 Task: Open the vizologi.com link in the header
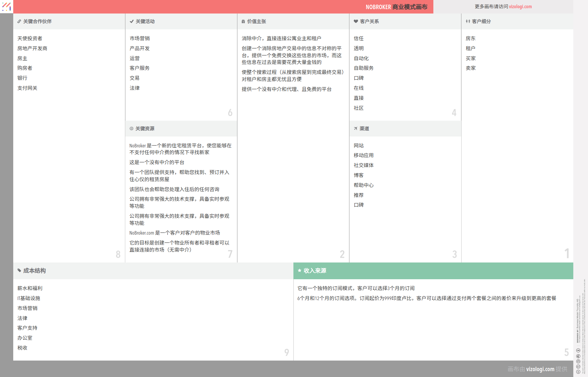[x=520, y=6]
